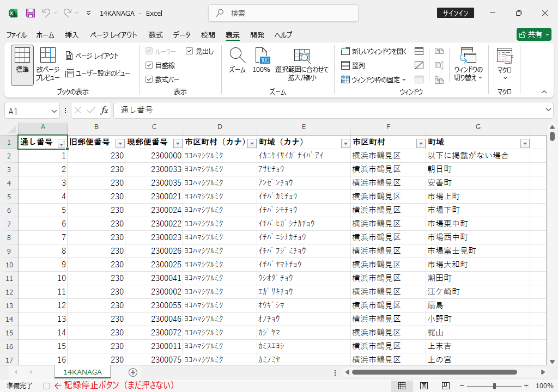
Task: Click the 検索 search box
Action: pos(283,13)
